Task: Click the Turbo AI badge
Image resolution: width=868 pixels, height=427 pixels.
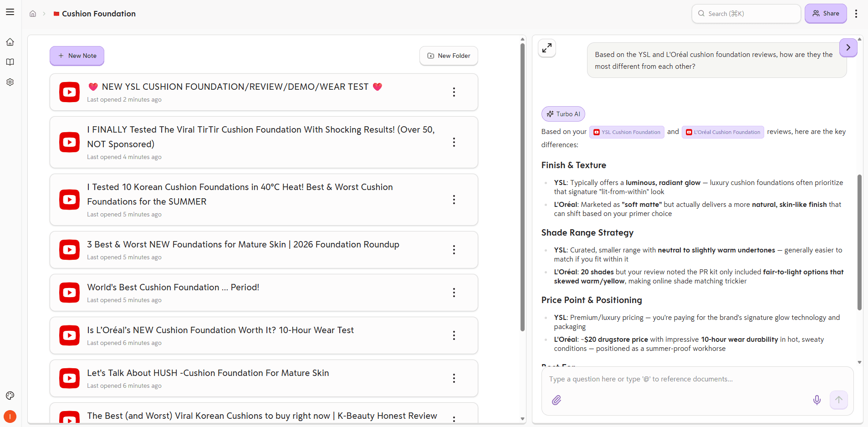Action: point(563,114)
